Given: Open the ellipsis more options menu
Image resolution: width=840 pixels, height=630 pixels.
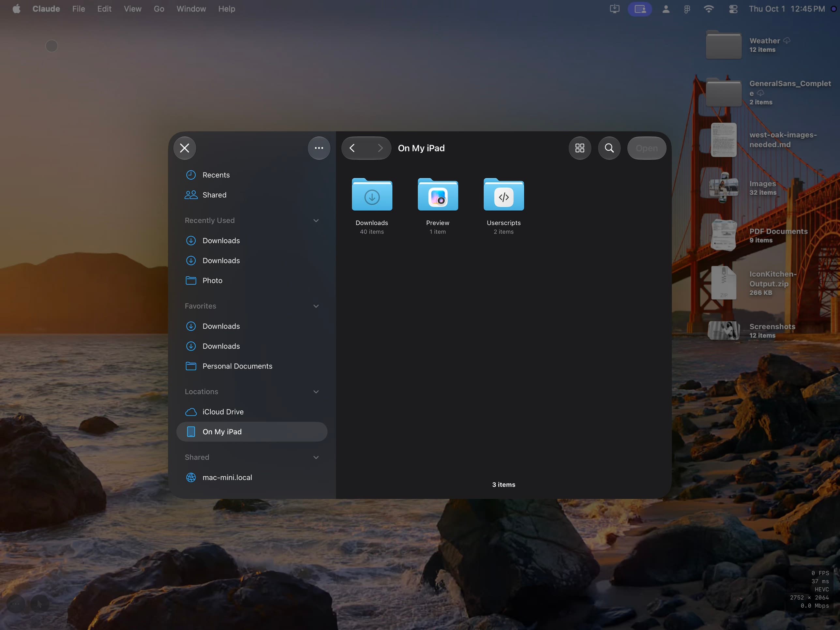Looking at the screenshot, I should (x=319, y=148).
